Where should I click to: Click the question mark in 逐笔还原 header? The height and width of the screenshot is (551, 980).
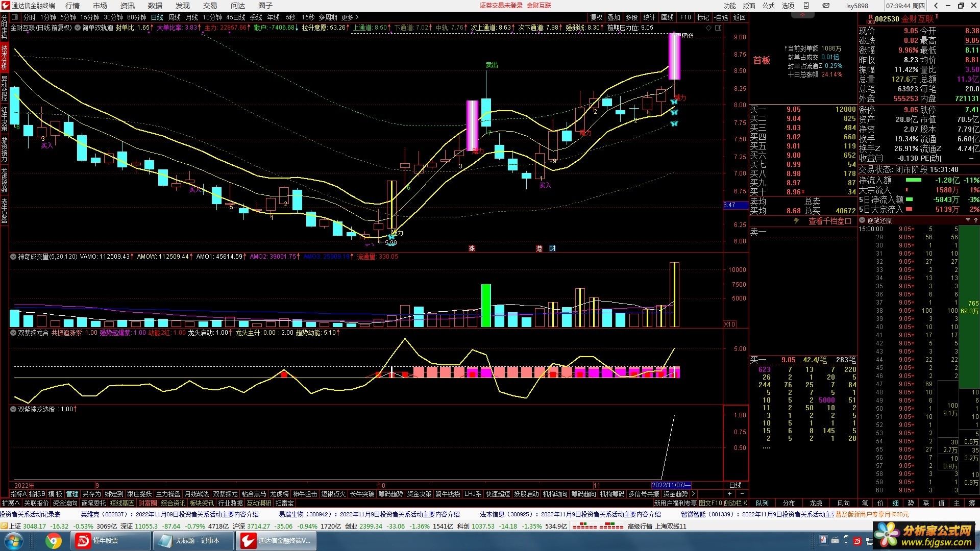point(975,220)
